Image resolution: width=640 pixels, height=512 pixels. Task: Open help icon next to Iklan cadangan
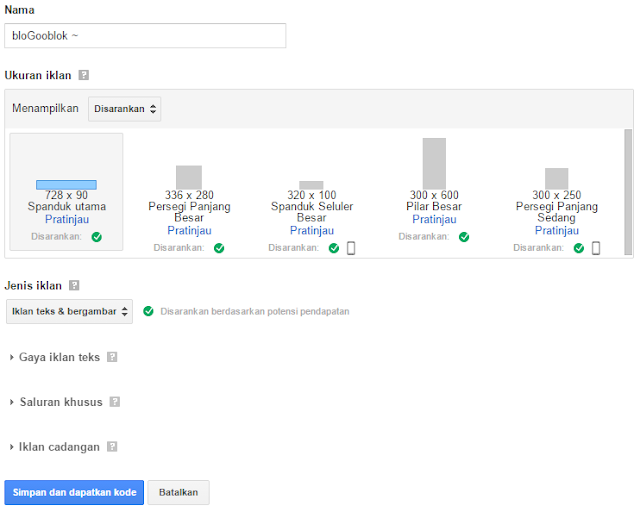tap(112, 447)
